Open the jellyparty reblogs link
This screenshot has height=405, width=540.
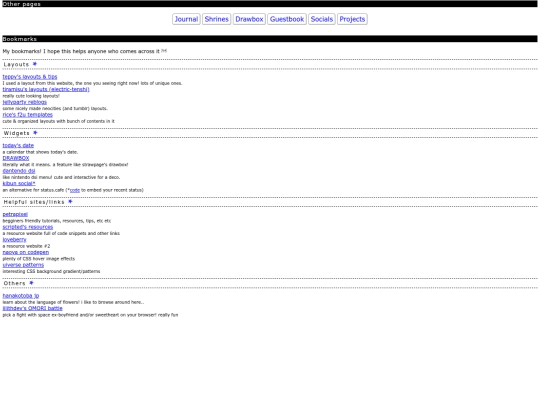[24, 102]
